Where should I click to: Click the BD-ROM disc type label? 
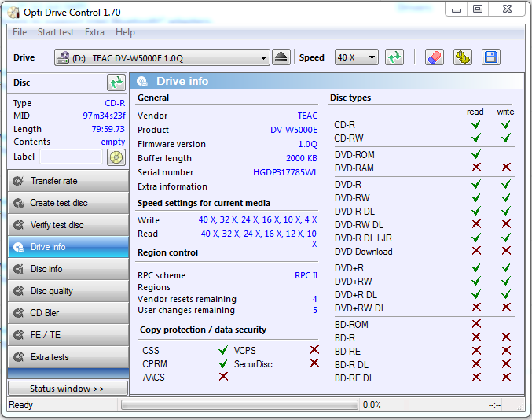point(351,325)
